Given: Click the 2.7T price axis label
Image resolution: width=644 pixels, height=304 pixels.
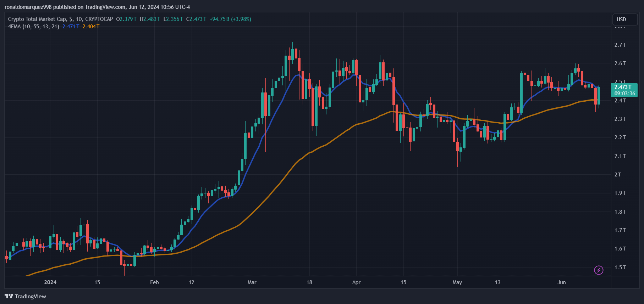Looking at the screenshot, I should [x=620, y=45].
